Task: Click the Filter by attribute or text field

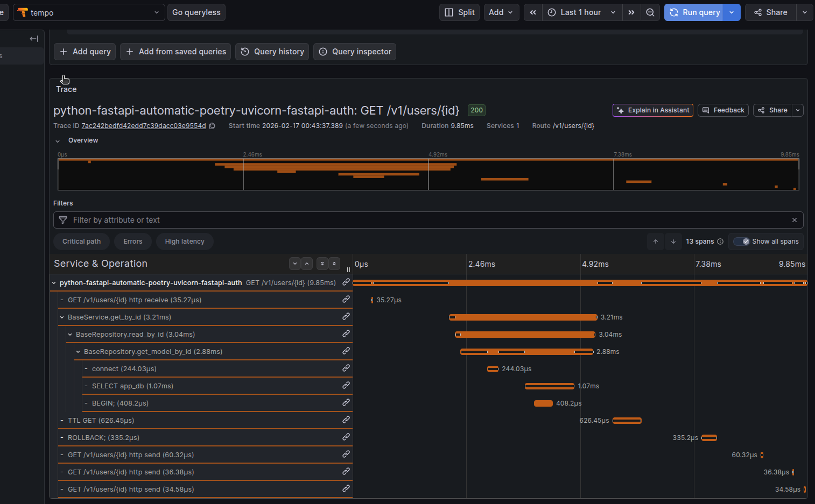Action: [215, 220]
